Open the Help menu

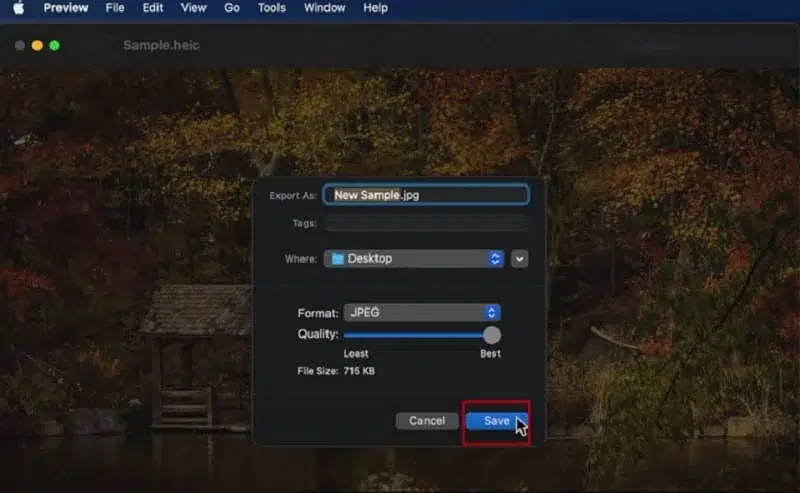coord(376,8)
